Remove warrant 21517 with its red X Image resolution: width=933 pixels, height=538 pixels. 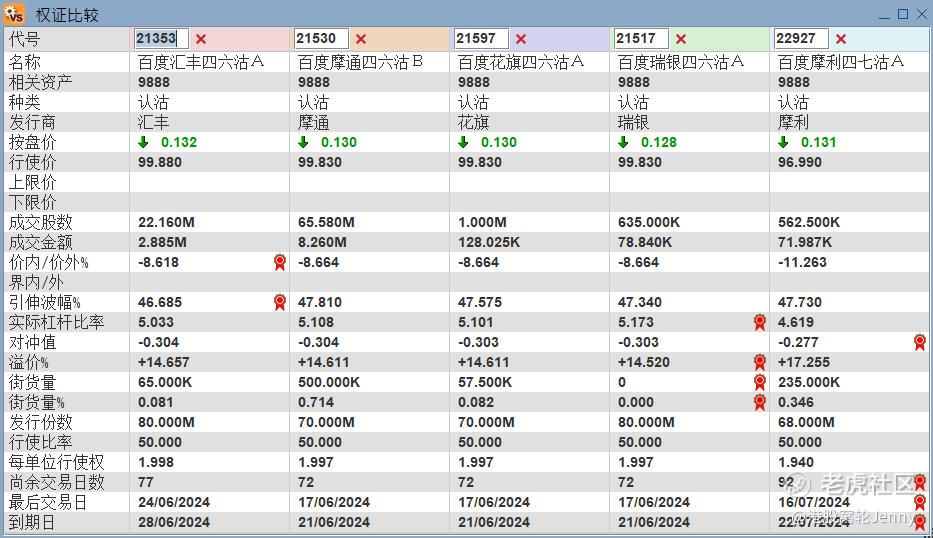pos(681,39)
